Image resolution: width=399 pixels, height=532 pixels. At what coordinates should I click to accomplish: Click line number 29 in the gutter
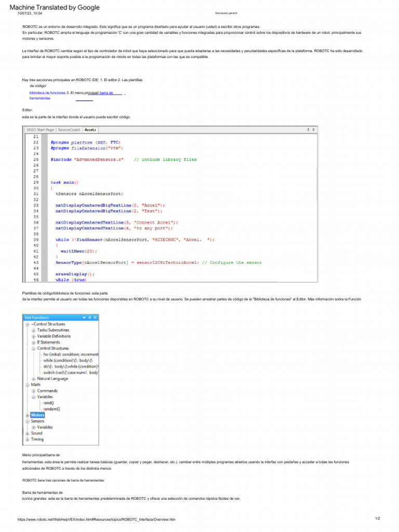[x=36, y=182]
